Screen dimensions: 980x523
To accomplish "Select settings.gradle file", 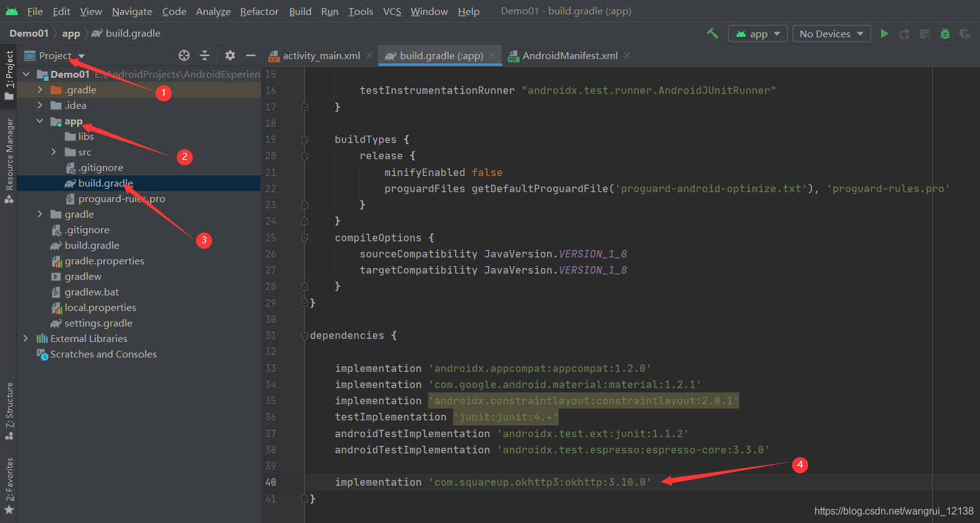I will pos(91,323).
